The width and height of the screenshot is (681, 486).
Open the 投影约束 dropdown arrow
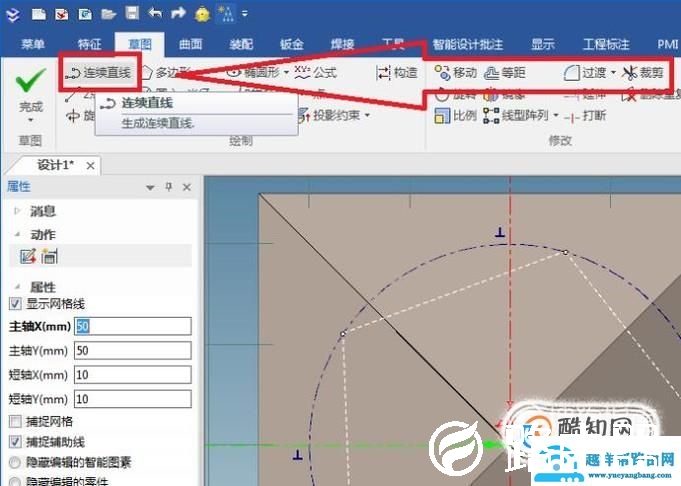367,115
